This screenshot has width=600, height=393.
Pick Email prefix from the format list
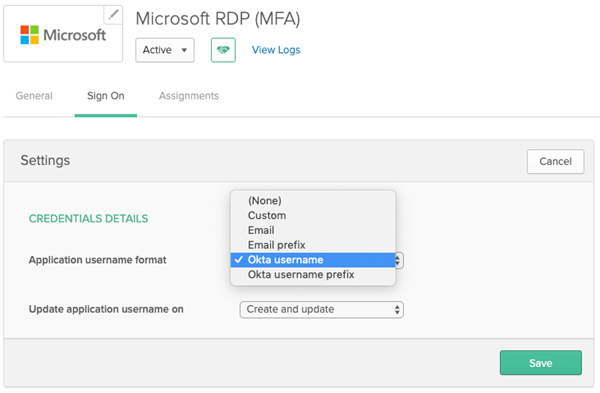(x=313, y=245)
